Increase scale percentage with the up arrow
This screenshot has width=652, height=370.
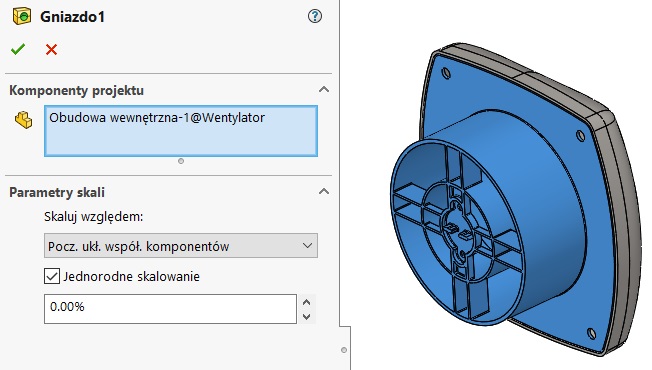point(307,302)
